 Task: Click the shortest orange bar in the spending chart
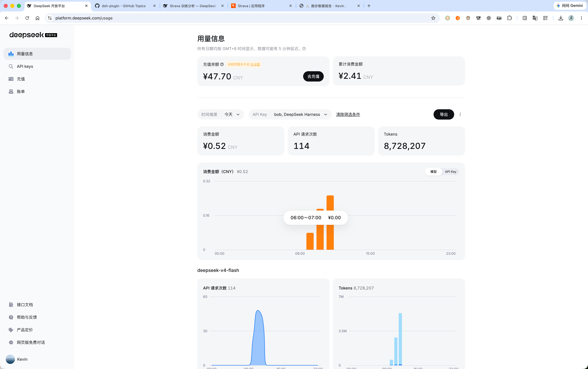(x=310, y=241)
